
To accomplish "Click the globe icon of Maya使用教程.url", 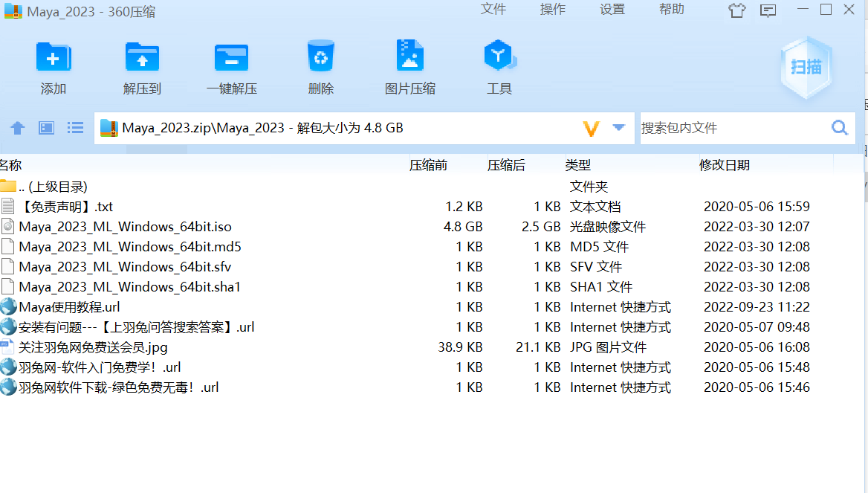I will coord(8,306).
